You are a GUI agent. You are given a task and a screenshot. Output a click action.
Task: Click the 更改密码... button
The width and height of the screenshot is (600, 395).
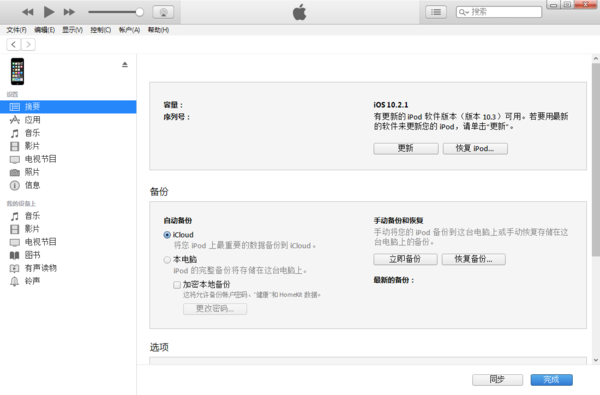tap(215, 309)
